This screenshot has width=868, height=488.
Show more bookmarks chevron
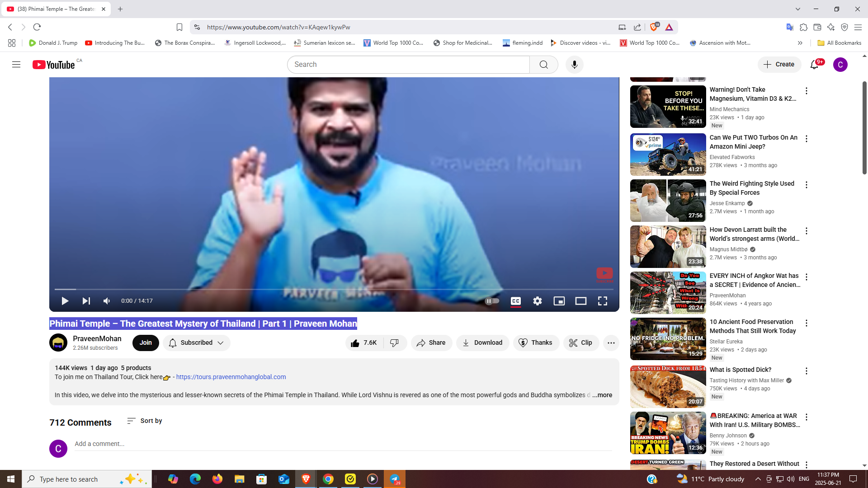800,43
